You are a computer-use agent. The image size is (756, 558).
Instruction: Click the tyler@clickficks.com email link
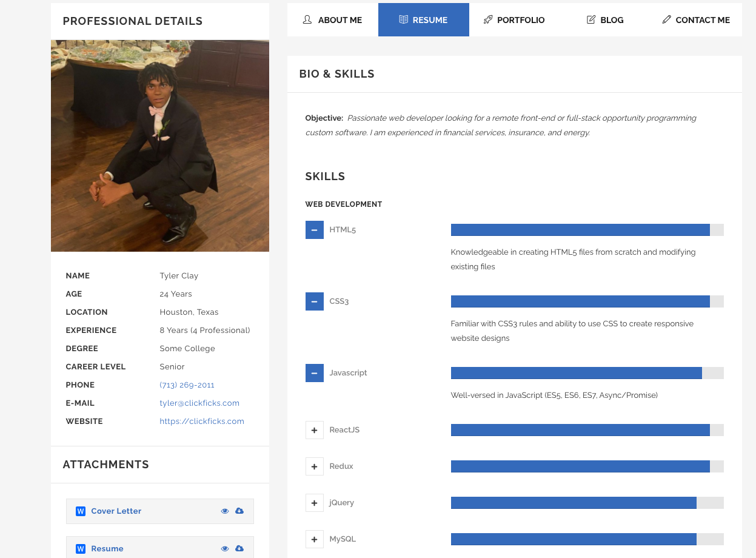199,403
